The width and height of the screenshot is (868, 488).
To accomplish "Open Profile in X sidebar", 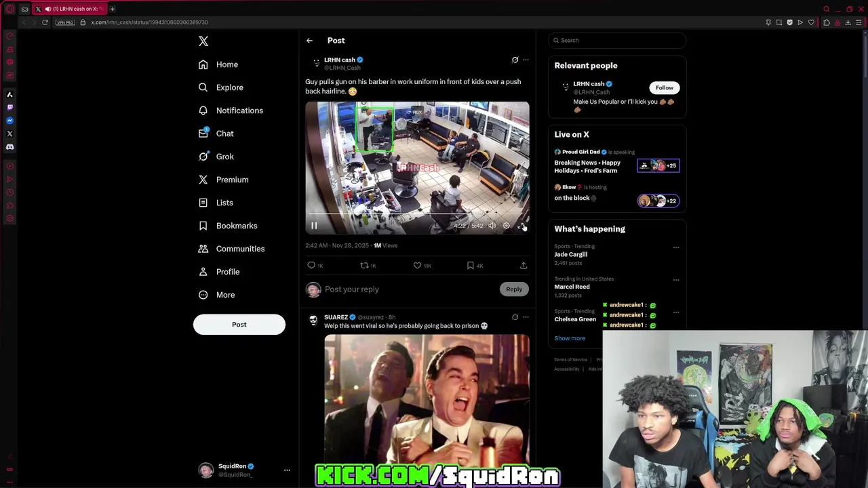I will click(x=219, y=272).
